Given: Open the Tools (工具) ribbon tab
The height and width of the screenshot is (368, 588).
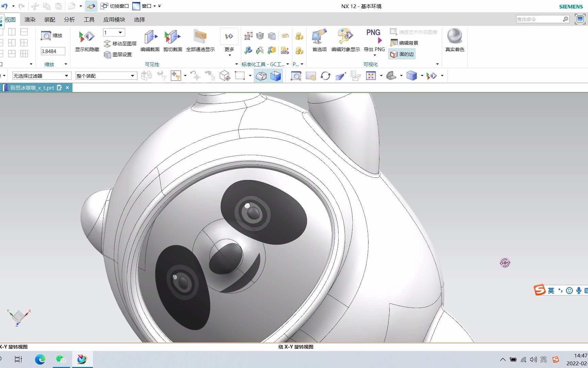Looking at the screenshot, I should pos(89,19).
